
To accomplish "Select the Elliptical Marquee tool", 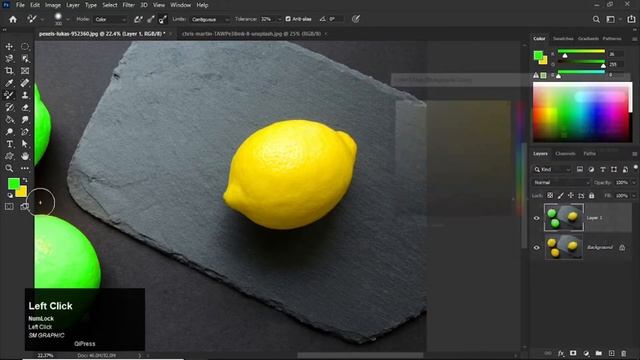I will coord(25,47).
